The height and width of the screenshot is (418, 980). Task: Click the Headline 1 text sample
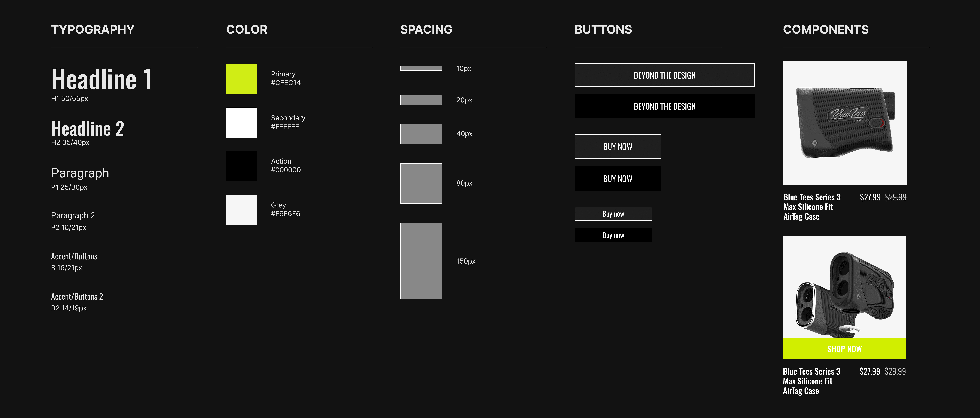click(102, 79)
